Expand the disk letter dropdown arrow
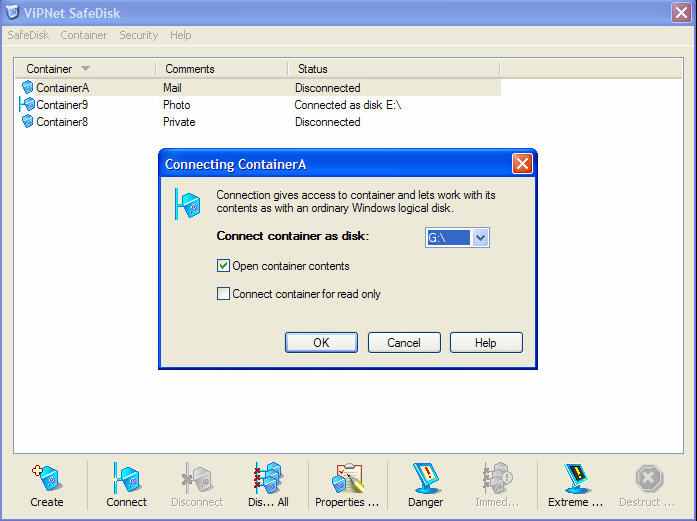The image size is (697, 521). pyautogui.click(x=480, y=237)
